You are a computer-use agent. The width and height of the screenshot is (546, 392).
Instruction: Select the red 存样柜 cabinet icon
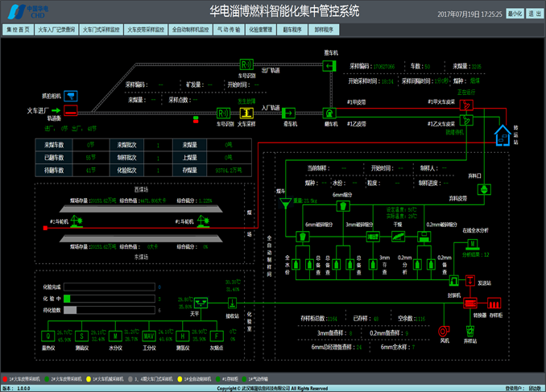[x=494, y=305]
